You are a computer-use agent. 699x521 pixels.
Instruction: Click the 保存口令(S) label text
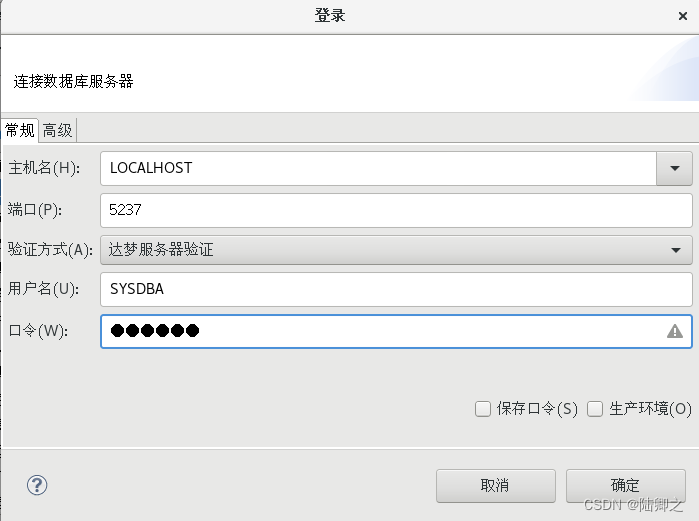click(x=537, y=409)
